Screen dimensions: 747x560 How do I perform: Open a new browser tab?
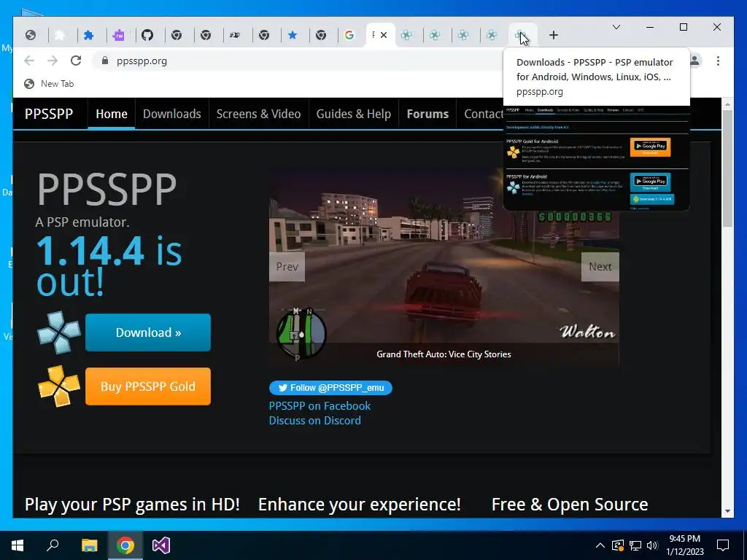[553, 35]
